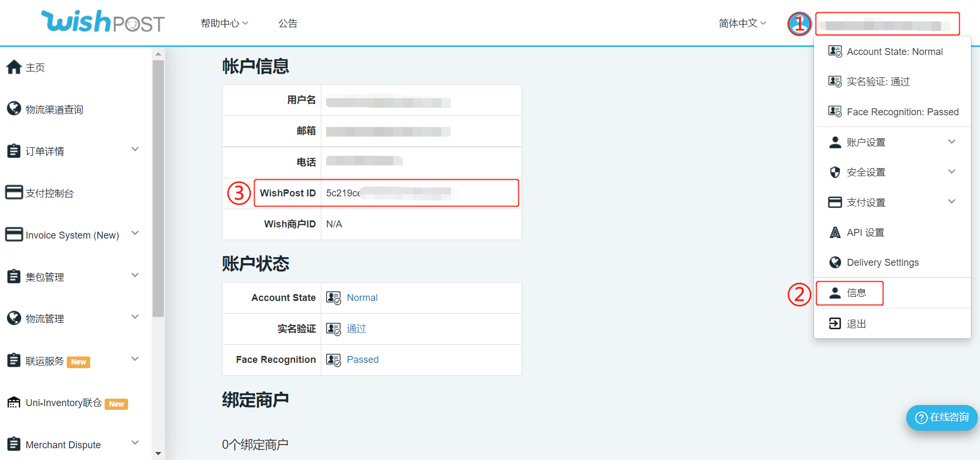The width and height of the screenshot is (980, 460).
Task: Open Uni-Inventory联仓 in sidebar
Action: (x=64, y=403)
